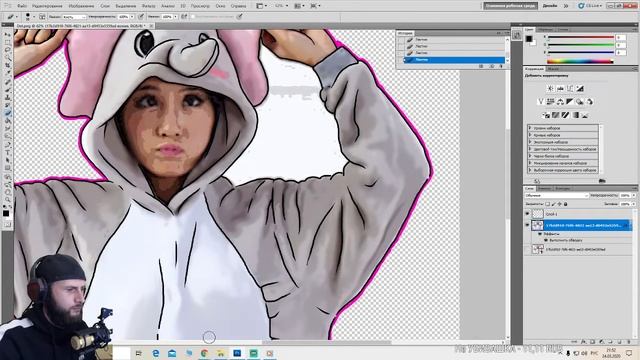The width and height of the screenshot is (640, 360).
Task: Close the open document tab
Action: click(151, 26)
